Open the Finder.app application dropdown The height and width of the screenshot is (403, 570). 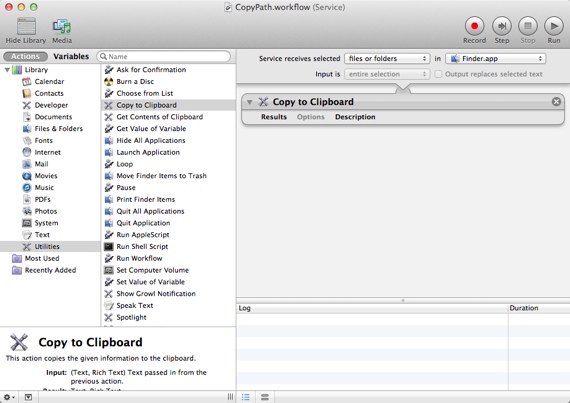pyautogui.click(x=495, y=59)
